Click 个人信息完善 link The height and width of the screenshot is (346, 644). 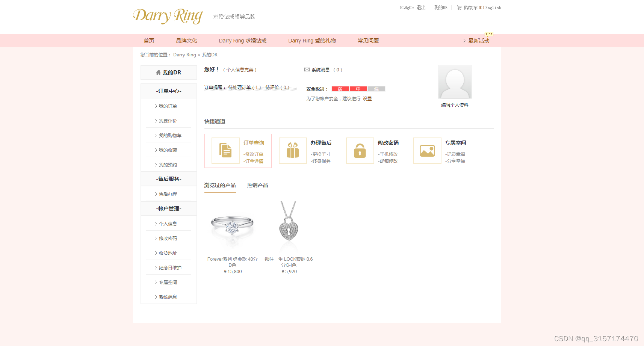pos(240,70)
